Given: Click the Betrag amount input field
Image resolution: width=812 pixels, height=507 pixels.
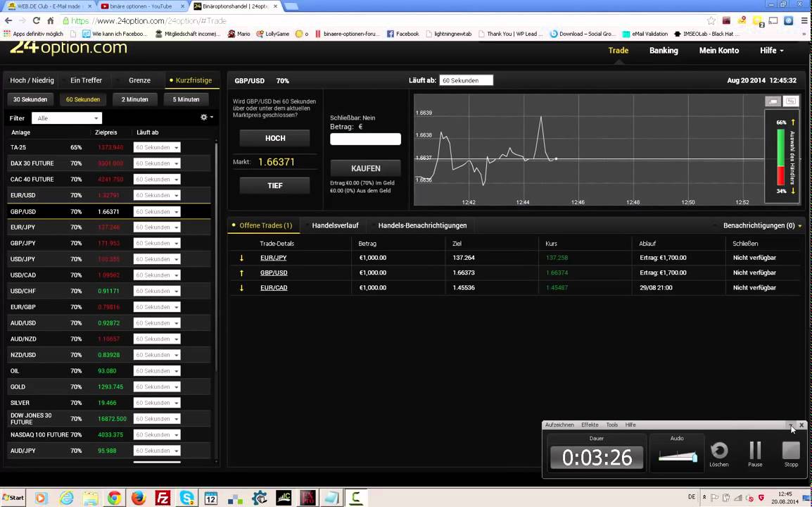Looking at the screenshot, I should [x=366, y=139].
